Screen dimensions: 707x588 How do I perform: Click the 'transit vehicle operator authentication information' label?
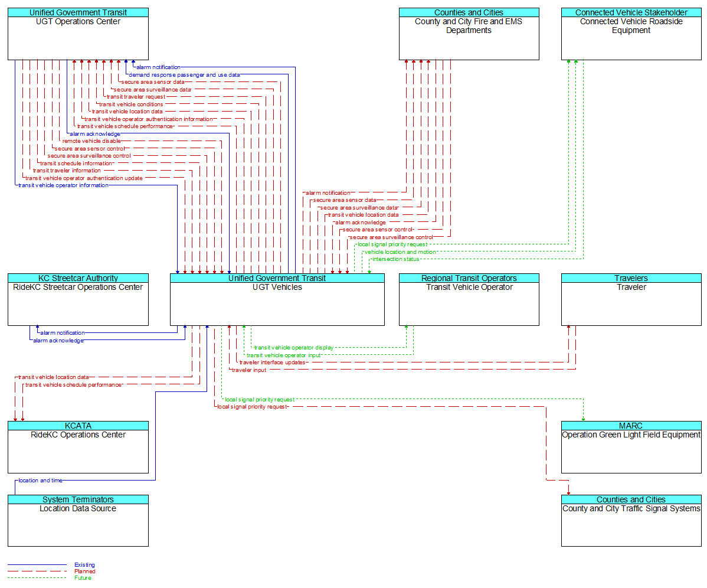tap(149, 119)
